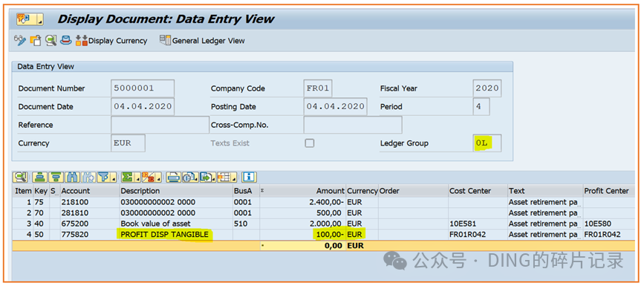Viewport: 644px width, 286px height.
Task: Open the menu icon beside the window title
Action: [30, 19]
